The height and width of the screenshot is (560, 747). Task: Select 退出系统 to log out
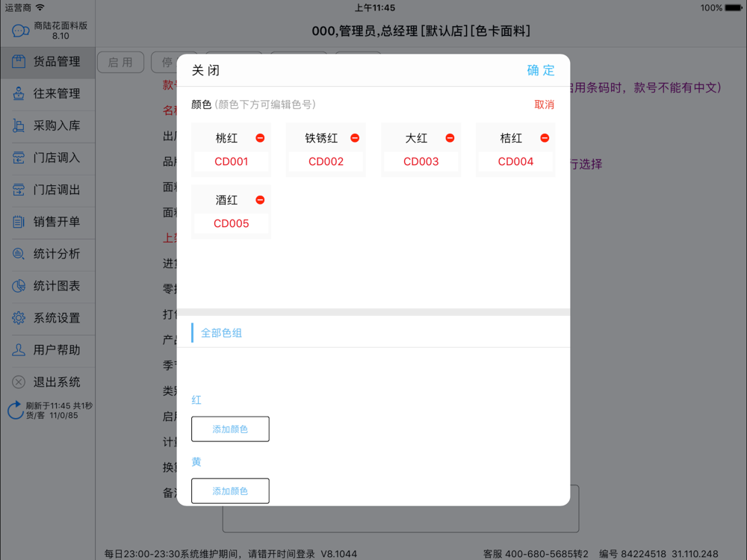pos(48,382)
